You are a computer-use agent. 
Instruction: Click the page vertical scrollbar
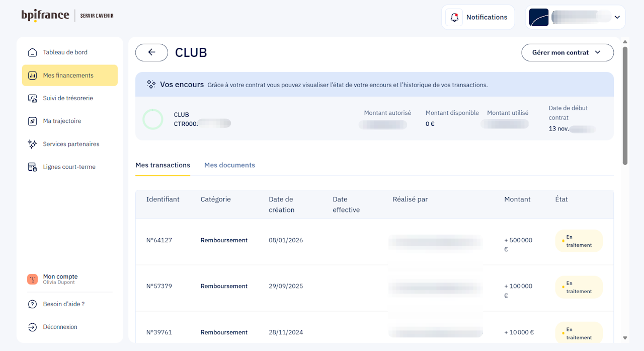pos(625,106)
